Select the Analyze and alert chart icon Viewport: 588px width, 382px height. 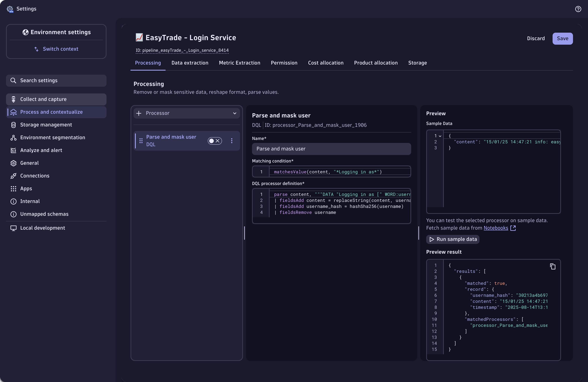click(x=13, y=150)
